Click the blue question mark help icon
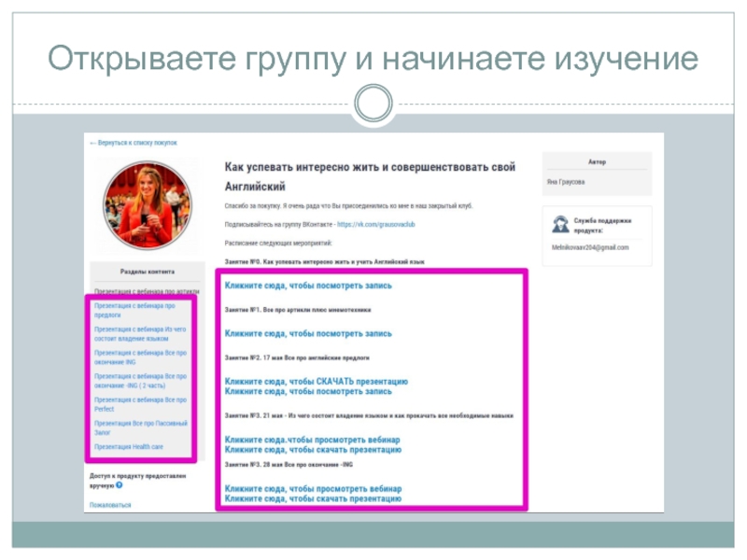747x560 pixels. pos(120,485)
